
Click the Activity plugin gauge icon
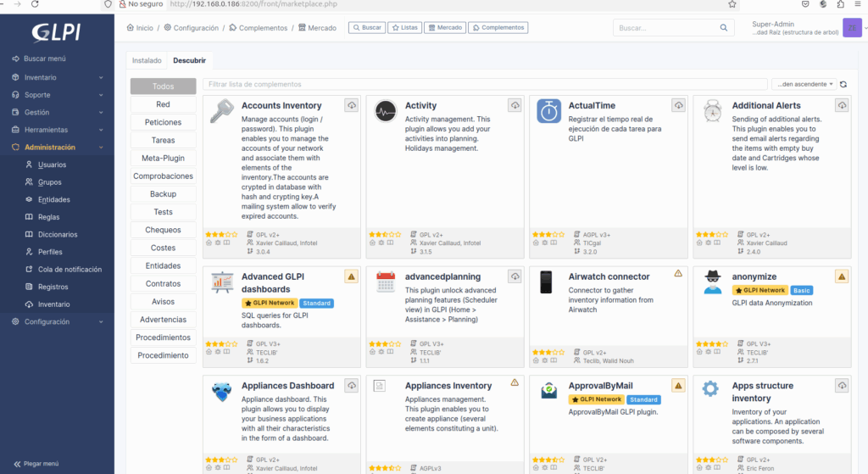386,111
